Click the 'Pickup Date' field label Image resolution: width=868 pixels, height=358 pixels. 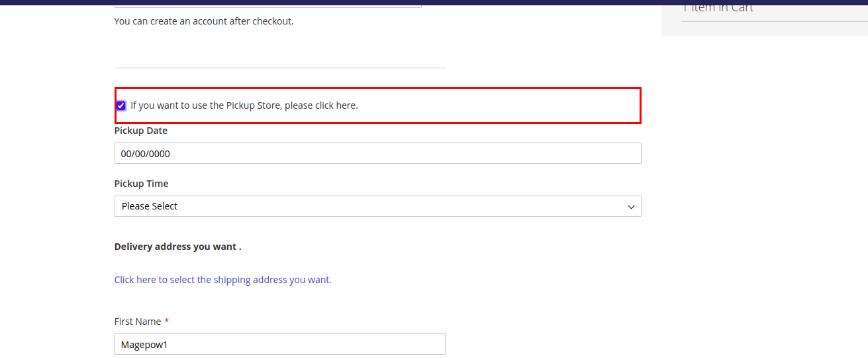(x=140, y=131)
